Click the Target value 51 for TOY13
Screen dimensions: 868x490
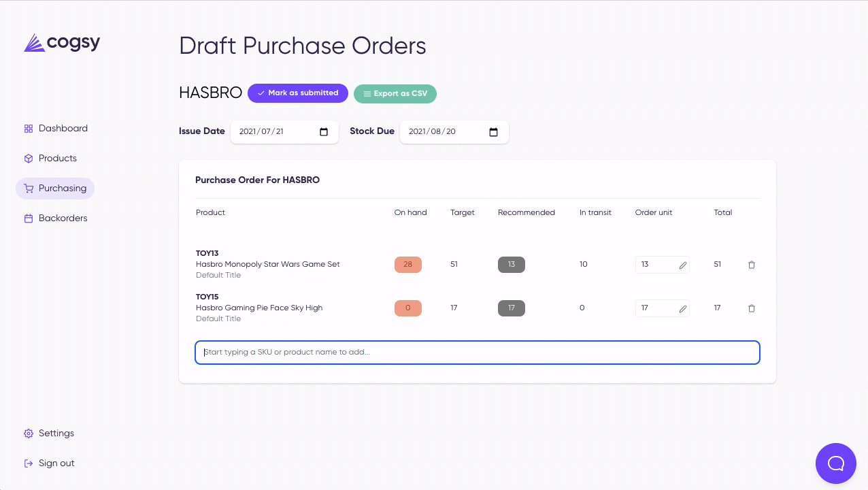point(454,265)
